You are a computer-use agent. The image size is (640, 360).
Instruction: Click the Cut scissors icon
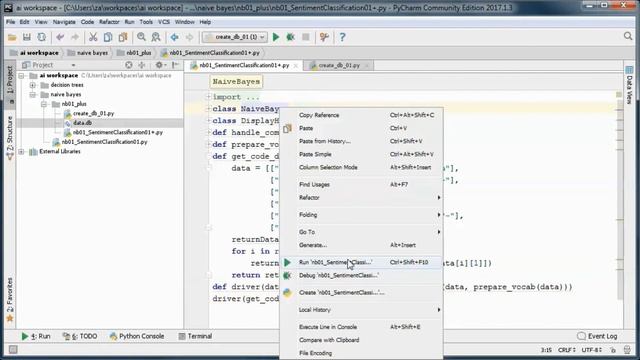click(93, 38)
